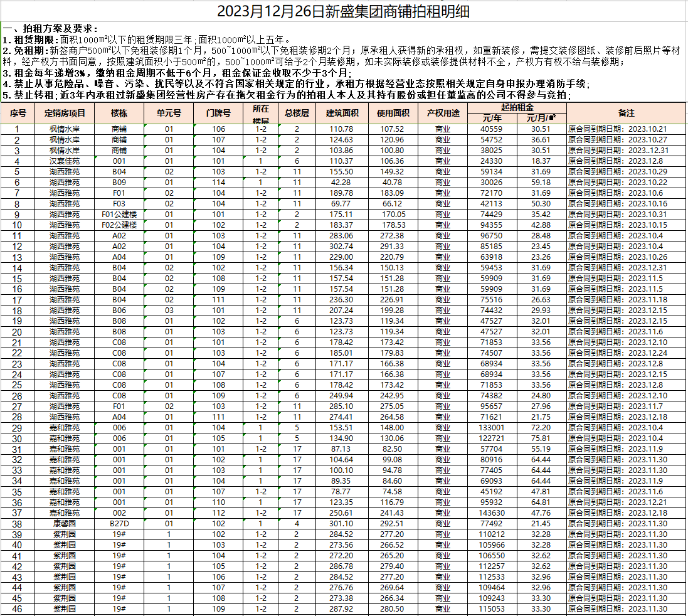The image size is (688, 616).
Task: Click annual rent value 133001
Action: [492, 428]
